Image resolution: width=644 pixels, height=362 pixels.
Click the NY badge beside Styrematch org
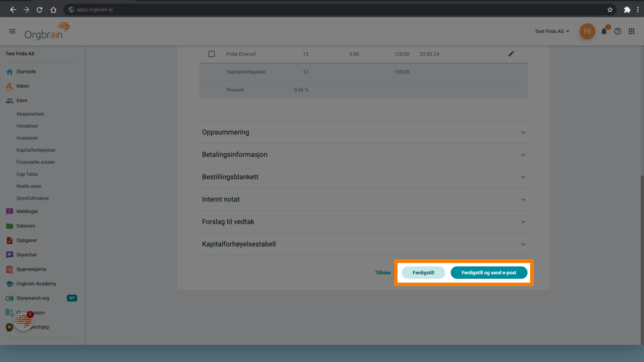(72, 298)
